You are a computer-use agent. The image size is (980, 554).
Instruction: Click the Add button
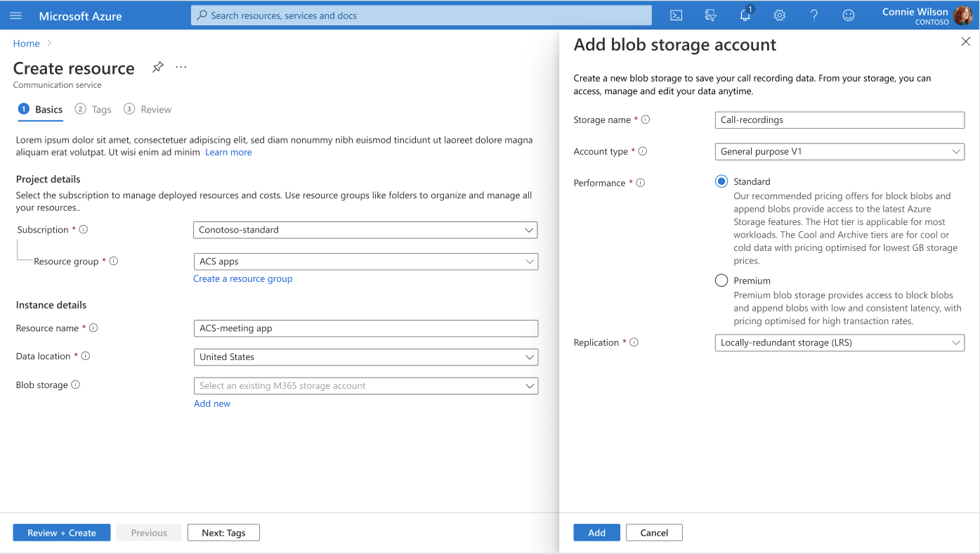coord(597,533)
